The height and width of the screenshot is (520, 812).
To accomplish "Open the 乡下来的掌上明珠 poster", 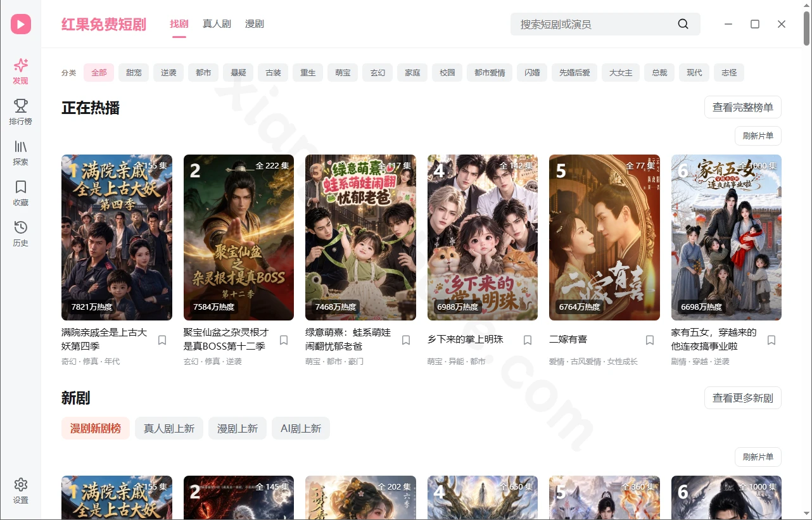I will point(483,238).
